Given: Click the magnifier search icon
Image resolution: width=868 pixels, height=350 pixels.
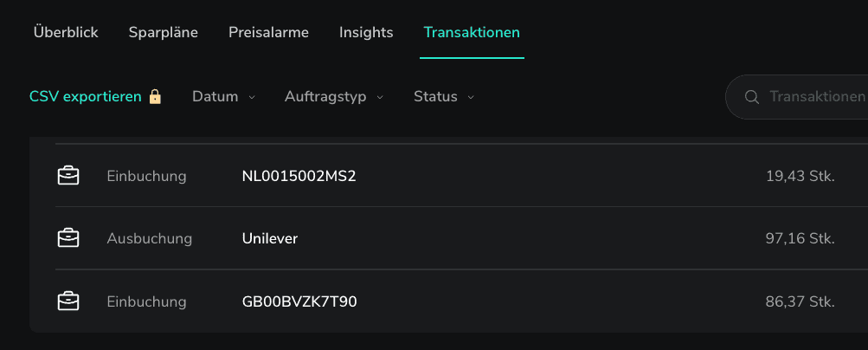Looking at the screenshot, I should click(751, 97).
